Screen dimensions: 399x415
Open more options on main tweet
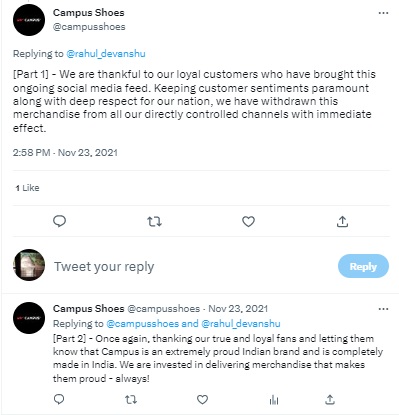click(383, 13)
